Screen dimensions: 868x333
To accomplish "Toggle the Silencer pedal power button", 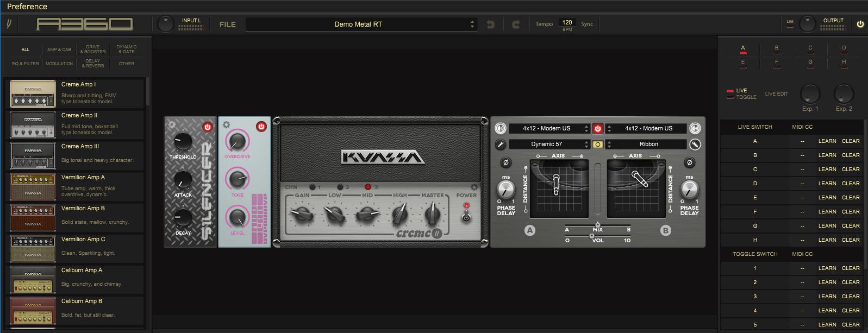I will click(207, 127).
